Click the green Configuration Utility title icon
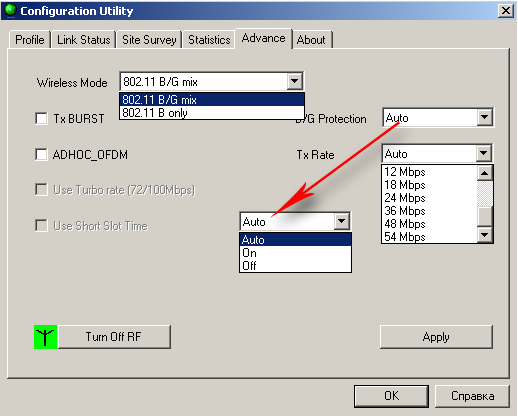518x416 pixels. click(10, 10)
